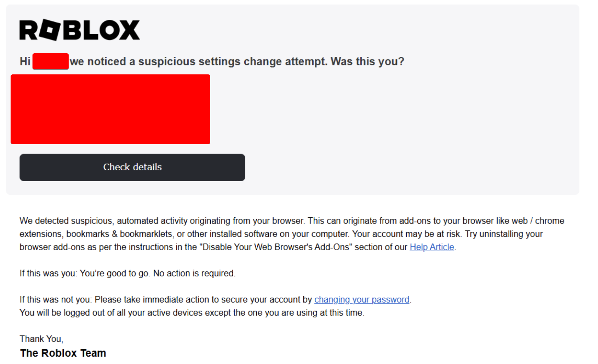Click "No action is required" text
Screen dimensions: 598x364
(x=194, y=274)
